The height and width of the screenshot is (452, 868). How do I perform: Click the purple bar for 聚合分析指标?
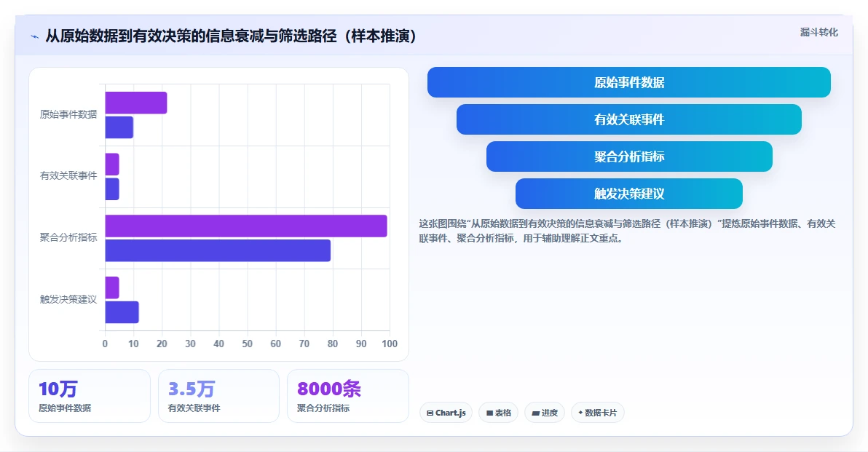pyautogui.click(x=246, y=226)
